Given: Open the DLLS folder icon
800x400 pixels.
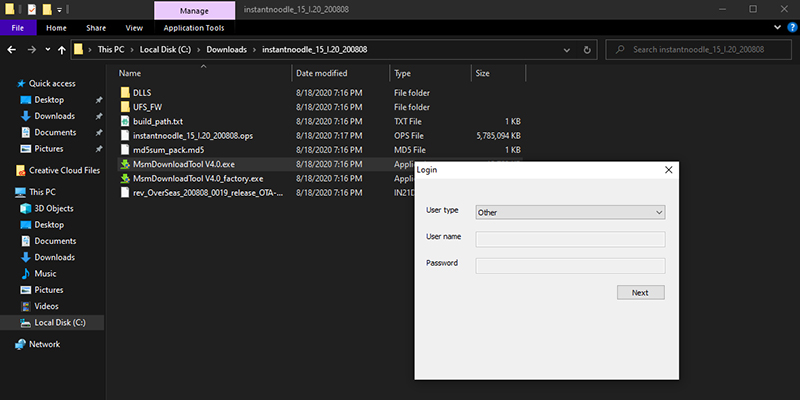Looking at the screenshot, I should click(125, 93).
